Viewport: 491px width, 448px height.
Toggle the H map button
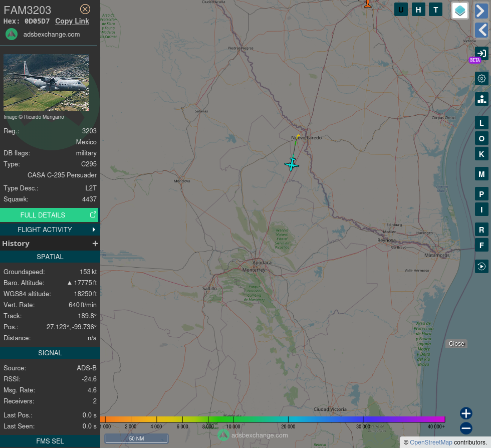418,10
